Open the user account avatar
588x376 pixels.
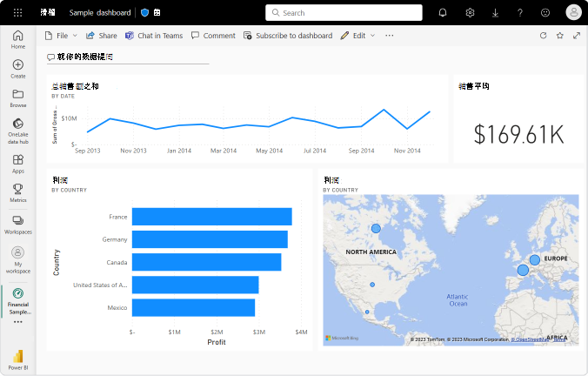(x=573, y=12)
